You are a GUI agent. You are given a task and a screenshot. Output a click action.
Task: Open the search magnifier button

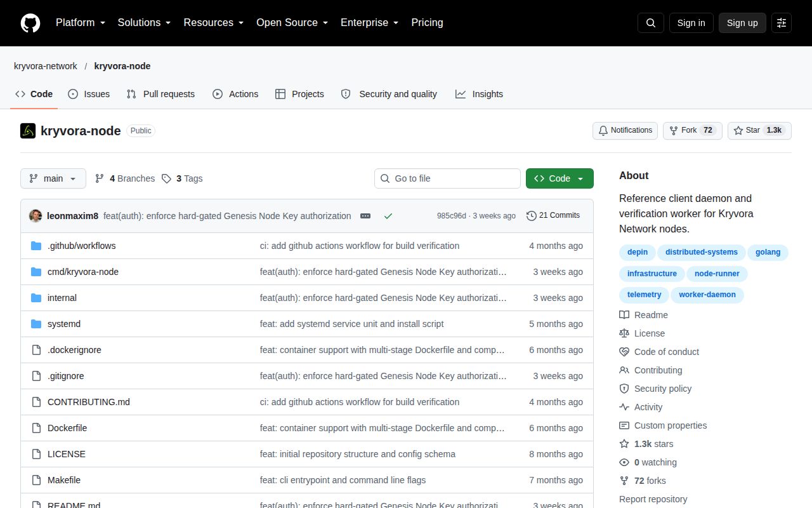[651, 23]
